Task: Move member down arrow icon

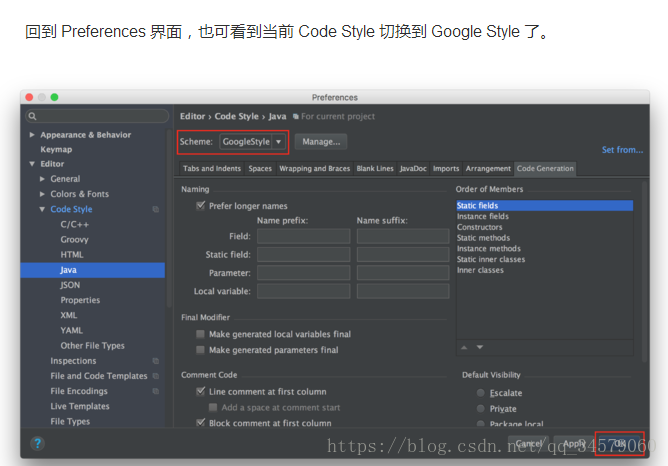Action: click(x=480, y=348)
